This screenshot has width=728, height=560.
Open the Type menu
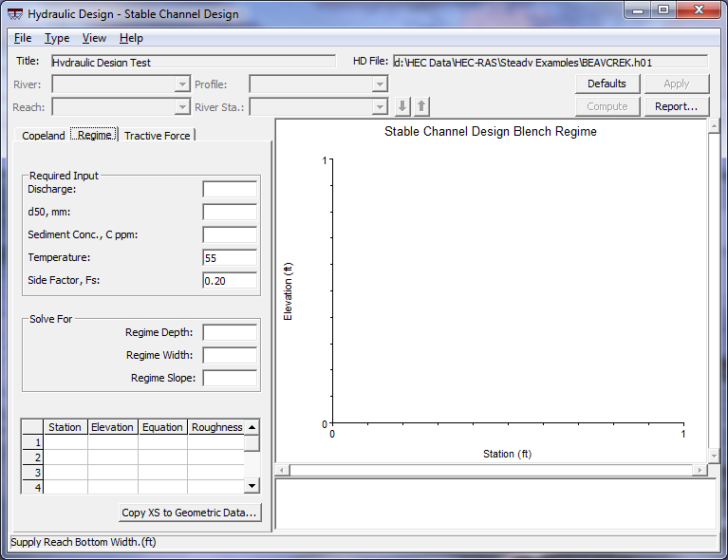coord(57,38)
